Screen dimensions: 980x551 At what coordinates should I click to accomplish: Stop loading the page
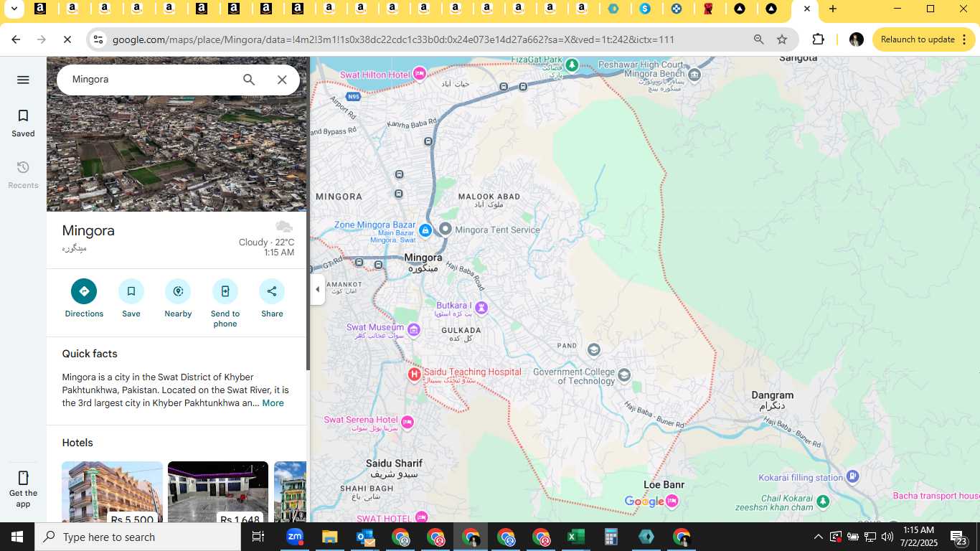pos(67,39)
